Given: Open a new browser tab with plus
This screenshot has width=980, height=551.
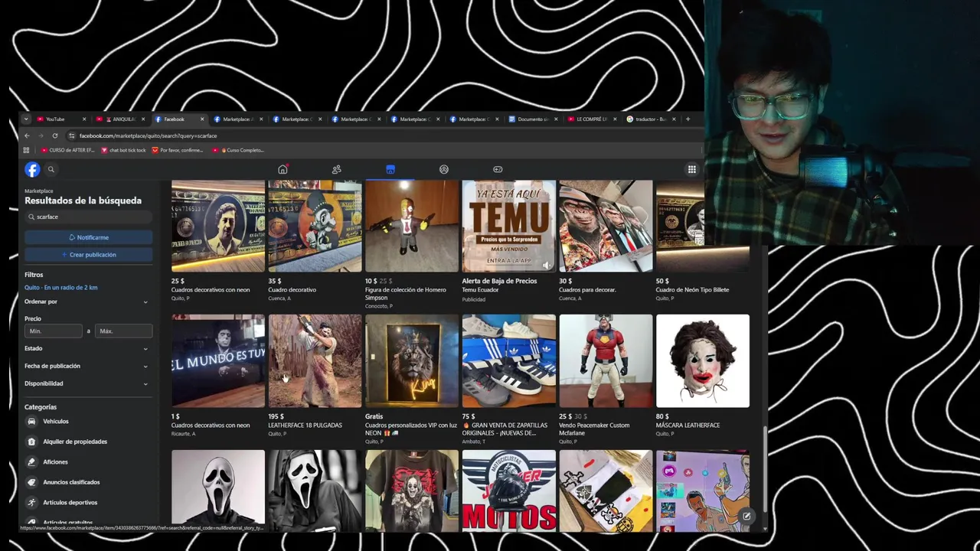Looking at the screenshot, I should click(688, 119).
